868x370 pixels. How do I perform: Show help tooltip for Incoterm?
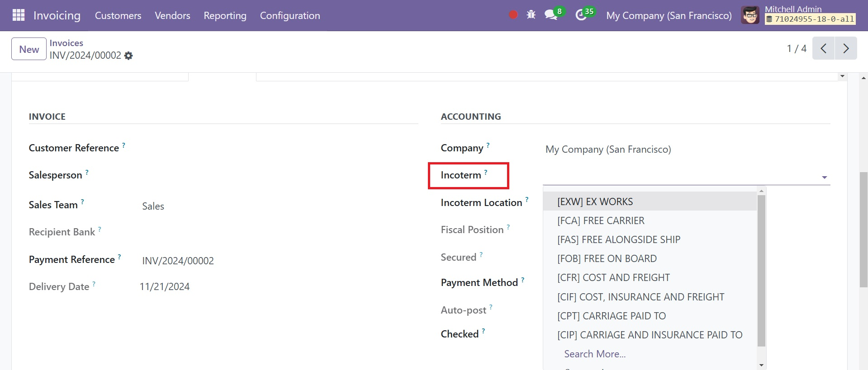[486, 172]
